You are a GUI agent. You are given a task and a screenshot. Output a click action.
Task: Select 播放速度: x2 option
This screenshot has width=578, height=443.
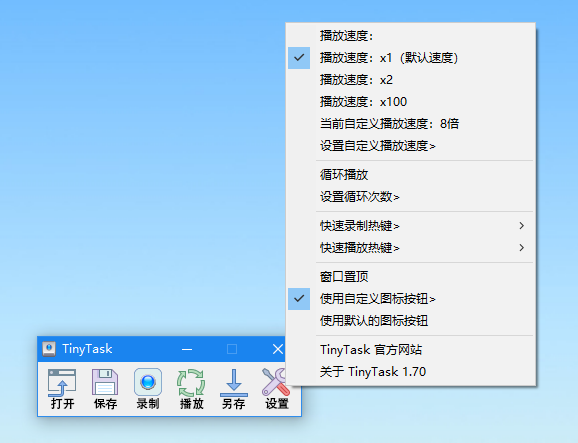pyautogui.click(x=411, y=80)
